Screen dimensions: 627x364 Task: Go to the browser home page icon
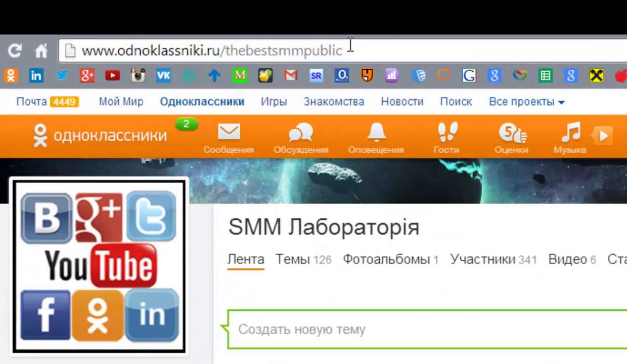click(x=41, y=51)
